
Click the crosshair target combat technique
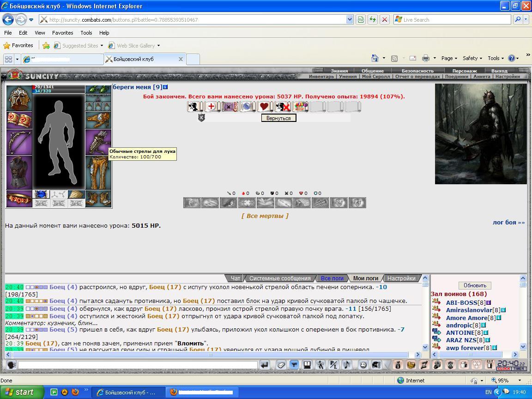click(247, 203)
